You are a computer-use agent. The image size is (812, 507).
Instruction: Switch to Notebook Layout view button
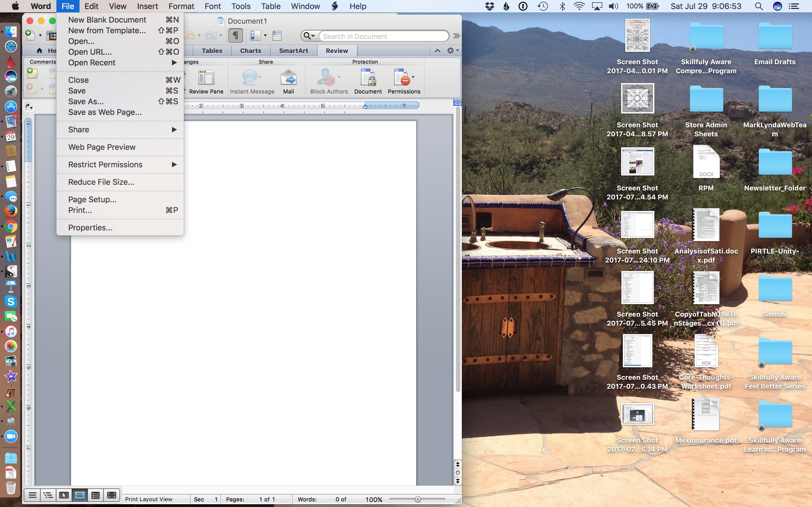pos(96,495)
